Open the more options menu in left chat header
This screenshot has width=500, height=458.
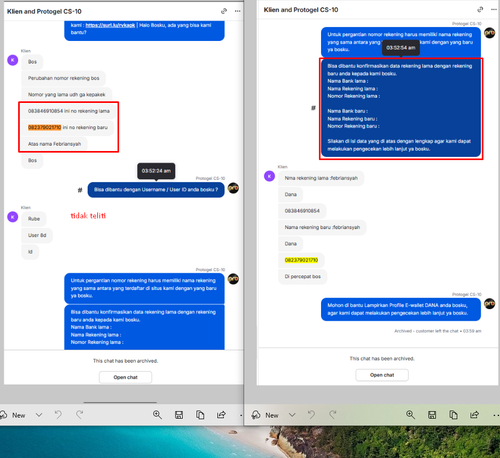[x=237, y=11]
